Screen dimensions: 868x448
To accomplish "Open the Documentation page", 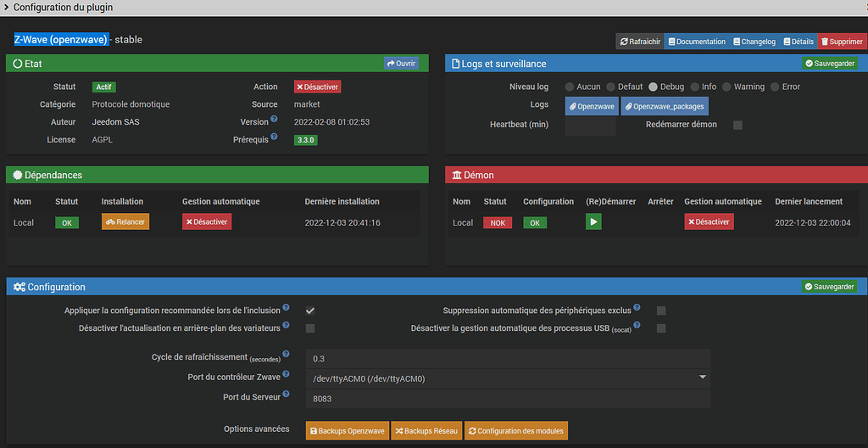I will tap(696, 42).
